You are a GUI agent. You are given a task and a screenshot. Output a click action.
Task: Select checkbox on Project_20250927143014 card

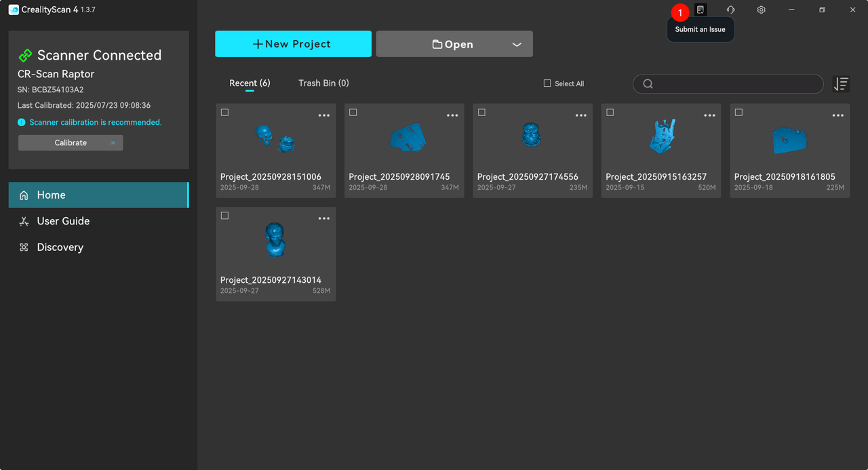[224, 216]
